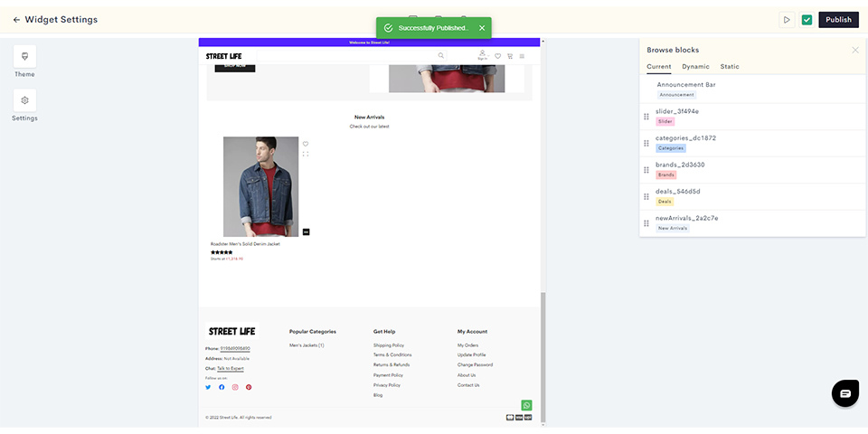Open the Instagram footer icon
This screenshot has width=868, height=434.
click(x=235, y=387)
